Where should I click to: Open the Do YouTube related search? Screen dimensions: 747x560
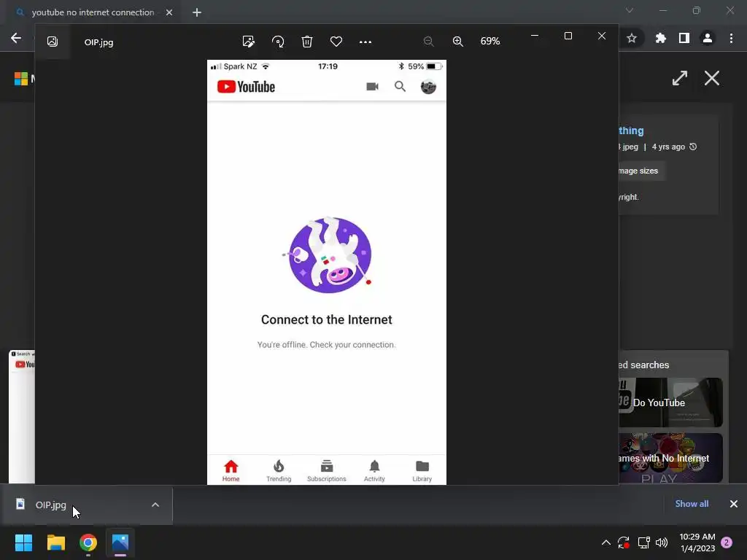point(670,402)
